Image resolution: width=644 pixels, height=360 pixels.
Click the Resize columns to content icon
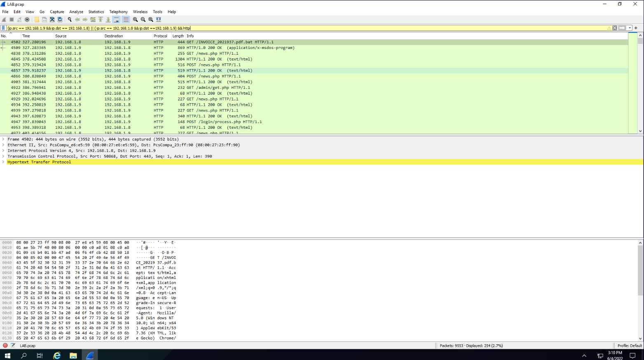(159, 19)
